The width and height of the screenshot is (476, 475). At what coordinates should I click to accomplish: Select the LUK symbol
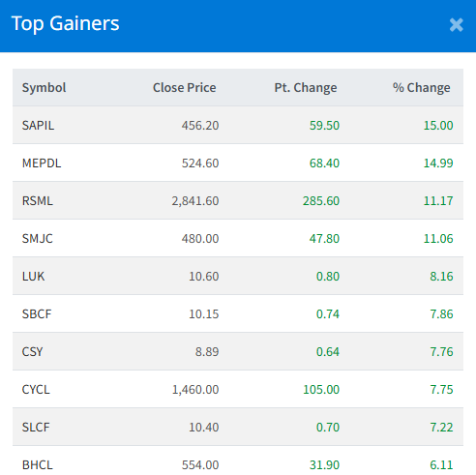tap(33, 277)
